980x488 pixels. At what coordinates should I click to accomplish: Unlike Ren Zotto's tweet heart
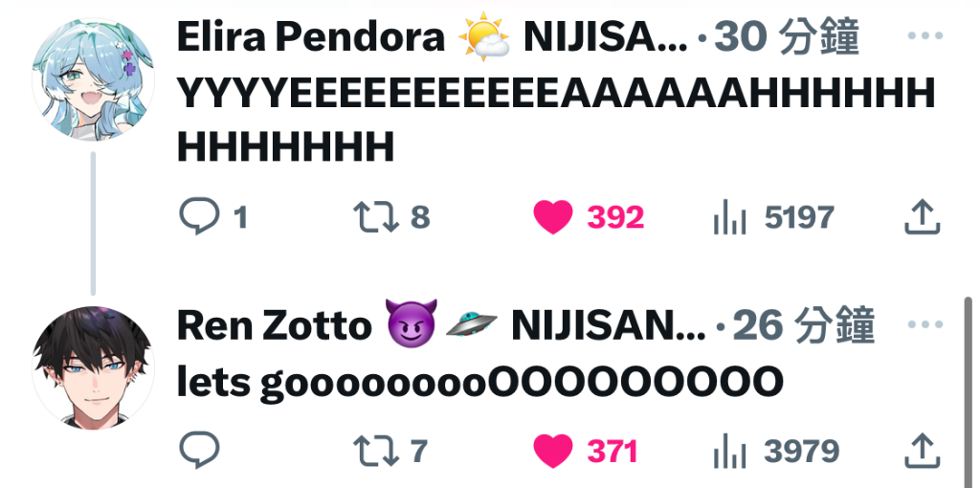pos(553,451)
